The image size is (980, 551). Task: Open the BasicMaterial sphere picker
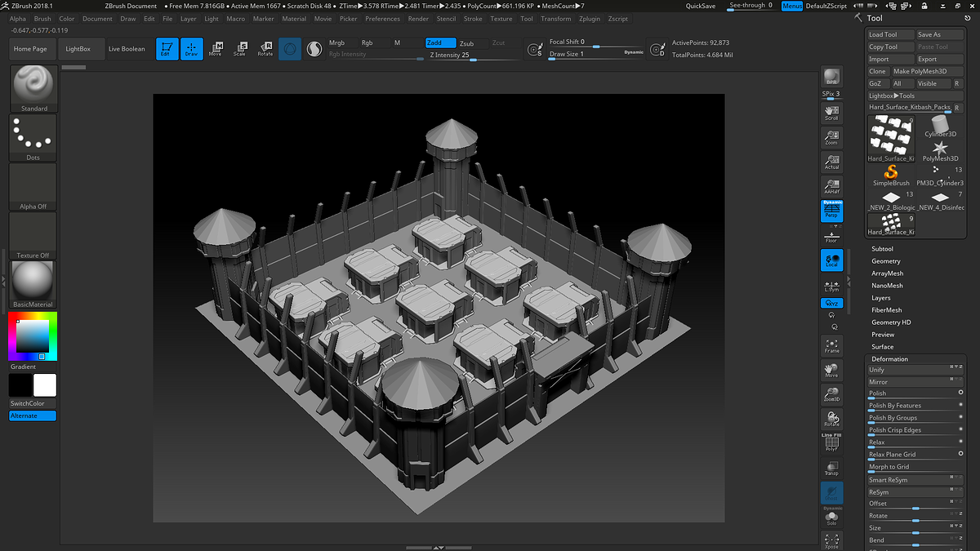pos(33,283)
